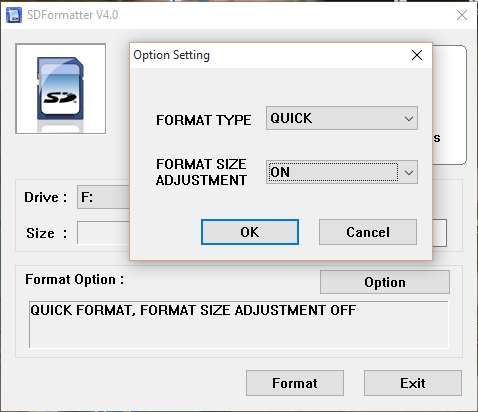Screen dimensions: 478x412
Task: Open FORMAT SIZE ADJUSTMENT combo box showing ON
Action: click(342, 172)
